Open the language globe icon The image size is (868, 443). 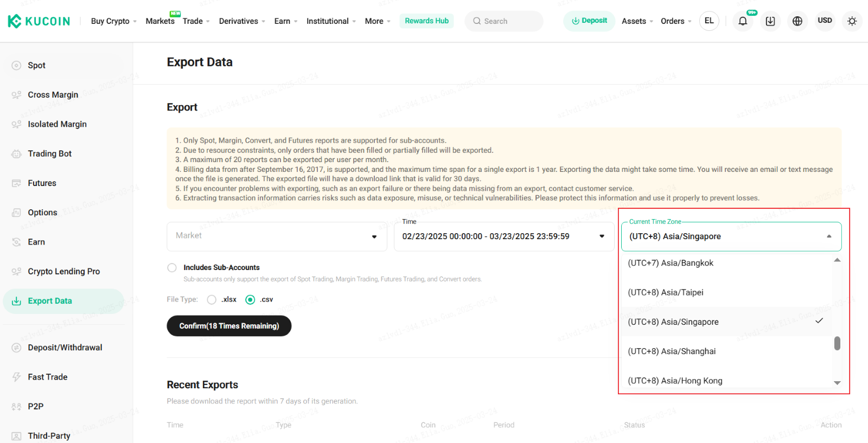(797, 21)
